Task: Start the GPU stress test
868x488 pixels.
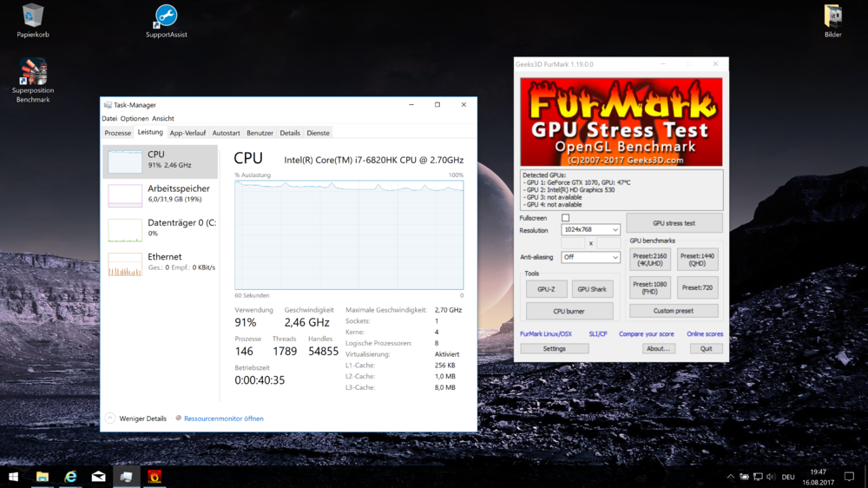Action: (x=674, y=223)
